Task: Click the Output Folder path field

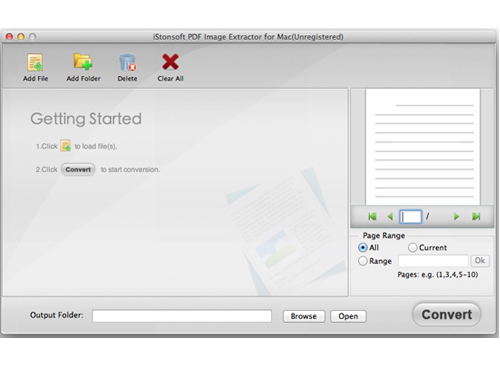Action: [x=182, y=316]
